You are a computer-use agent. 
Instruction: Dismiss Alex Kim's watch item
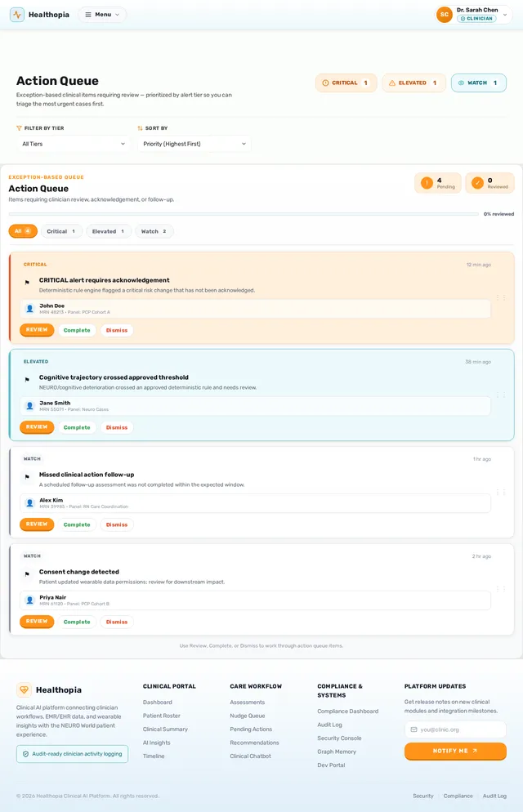pyautogui.click(x=117, y=524)
